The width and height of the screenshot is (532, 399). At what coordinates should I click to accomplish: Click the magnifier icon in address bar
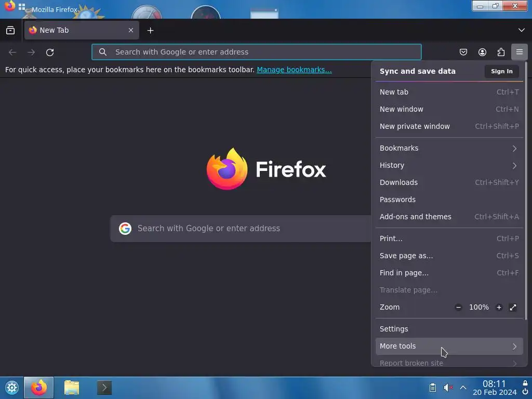coord(103,52)
